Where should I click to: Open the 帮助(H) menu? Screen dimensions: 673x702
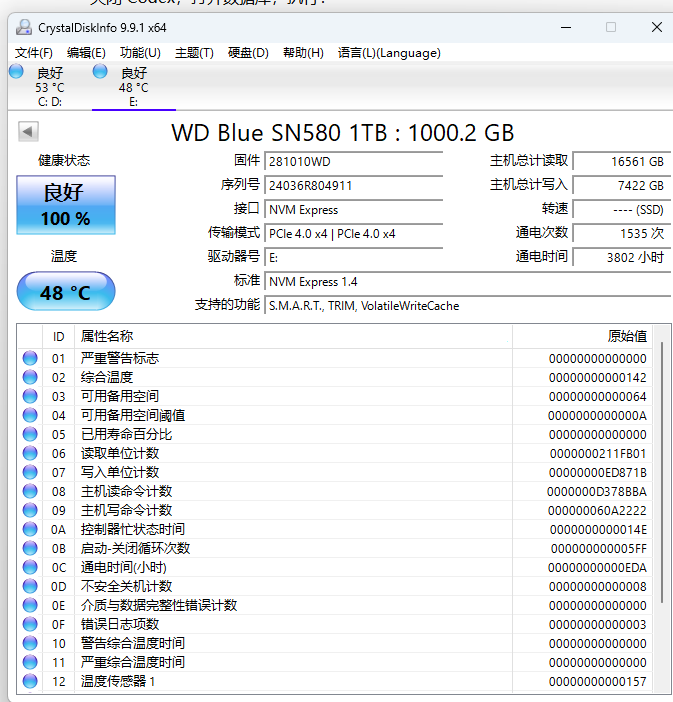(303, 53)
